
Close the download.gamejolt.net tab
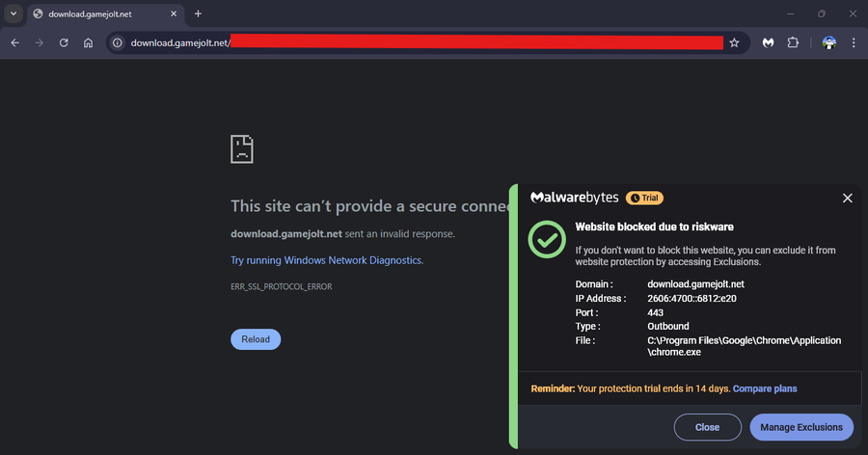174,13
